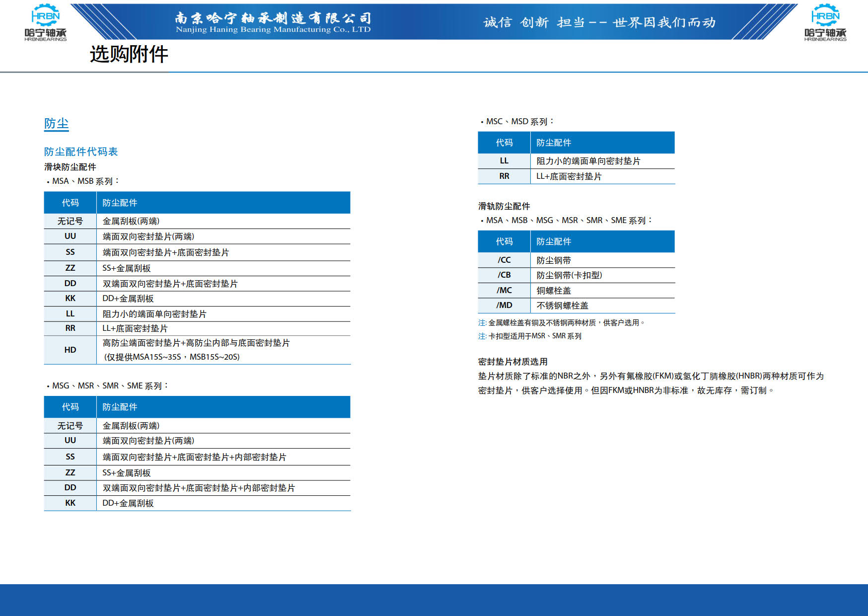Image resolution: width=868 pixels, height=616 pixels.
Task: Click '不锈钢螺栓盖' cell
Action: point(562,306)
